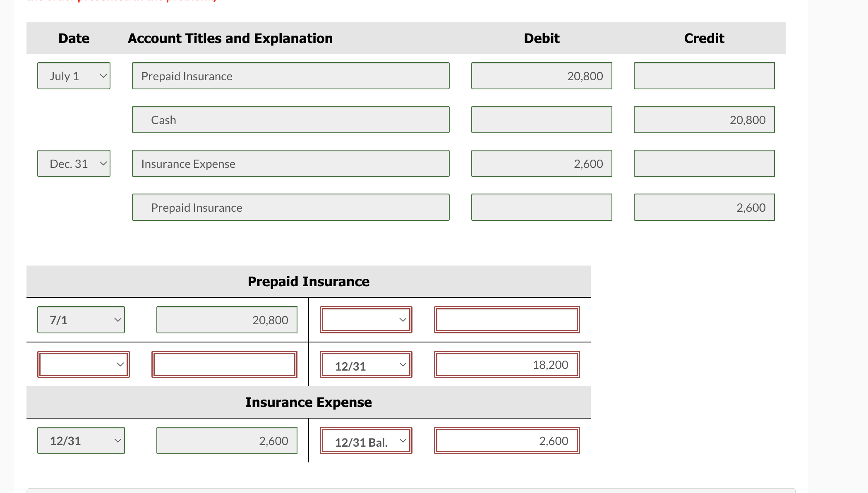This screenshot has height=493, width=868.
Task: Click the 2,600 balance in Insurance Expense account
Action: coord(506,440)
